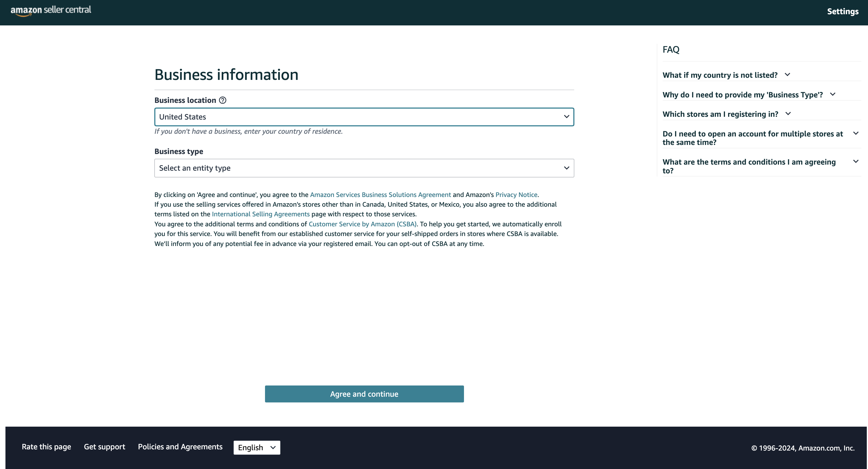Click the country of residence hint text
Viewport: 868px width, 469px height.
click(x=249, y=131)
